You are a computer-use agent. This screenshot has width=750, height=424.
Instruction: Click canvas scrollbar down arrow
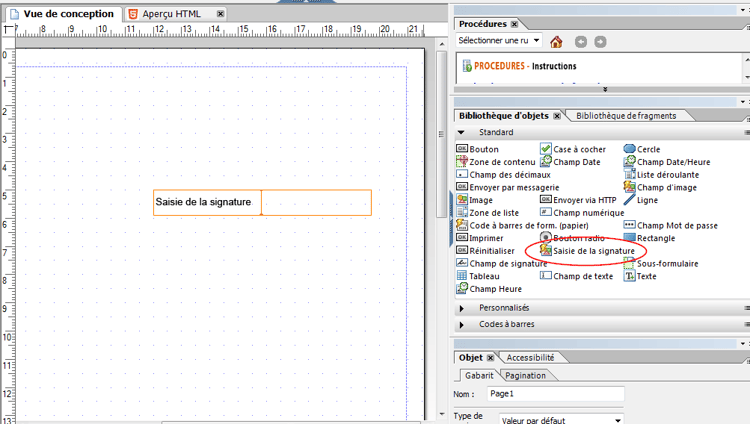pyautogui.click(x=441, y=414)
